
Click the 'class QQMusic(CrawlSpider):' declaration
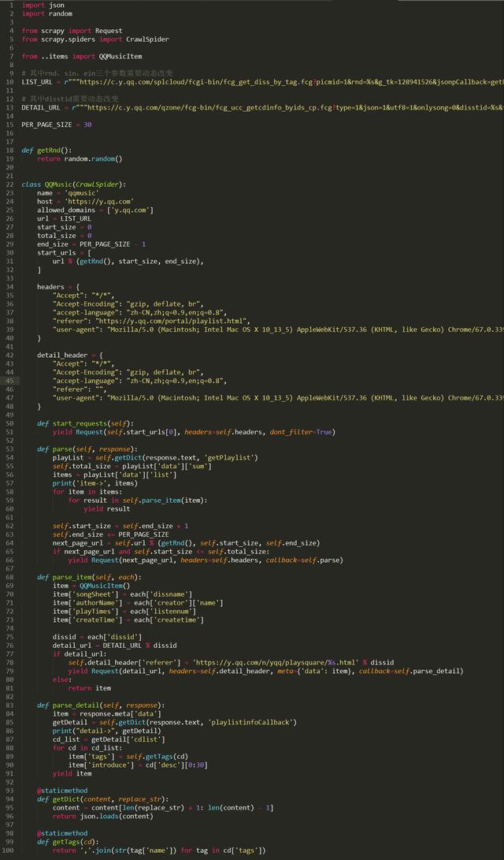(x=74, y=184)
